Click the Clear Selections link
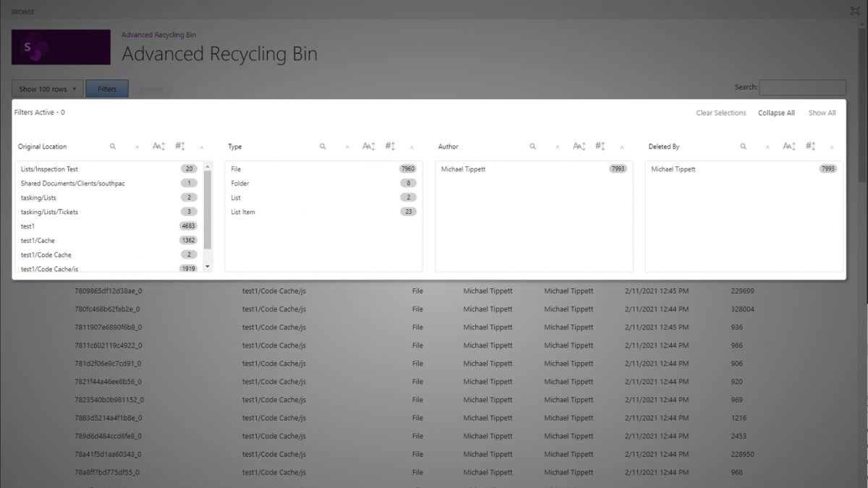The width and height of the screenshot is (868, 488). point(720,113)
